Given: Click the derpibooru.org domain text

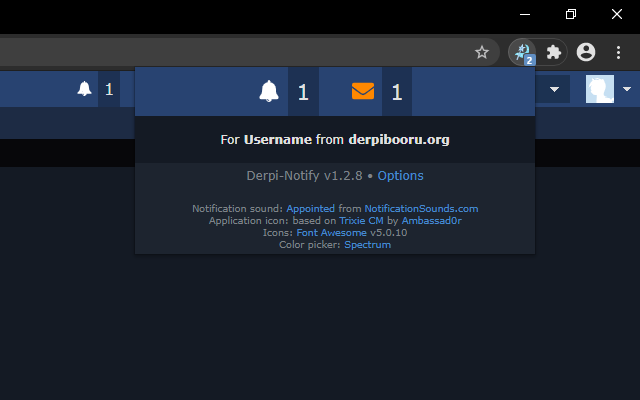Looking at the screenshot, I should (399, 140).
